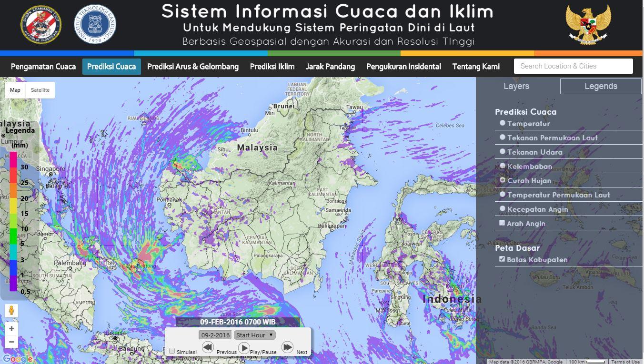Advance to the Next forecast frame
This screenshot has height=364, width=644.
click(287, 347)
